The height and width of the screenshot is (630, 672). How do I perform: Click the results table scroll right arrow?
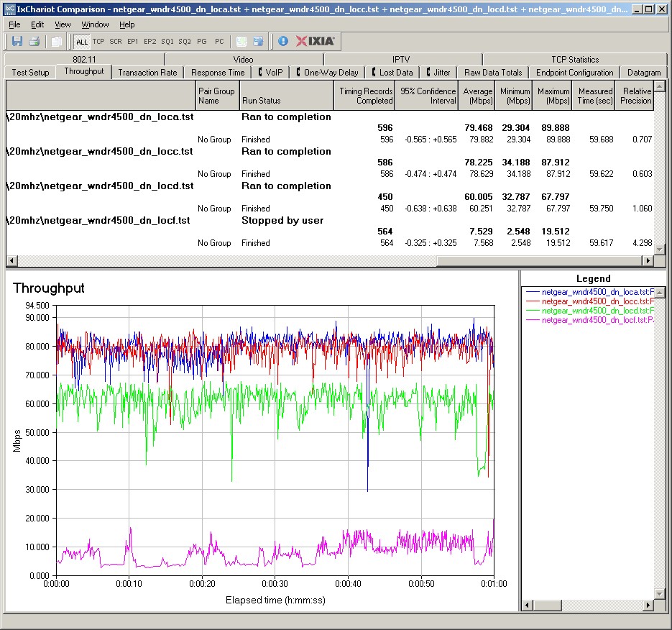click(648, 260)
